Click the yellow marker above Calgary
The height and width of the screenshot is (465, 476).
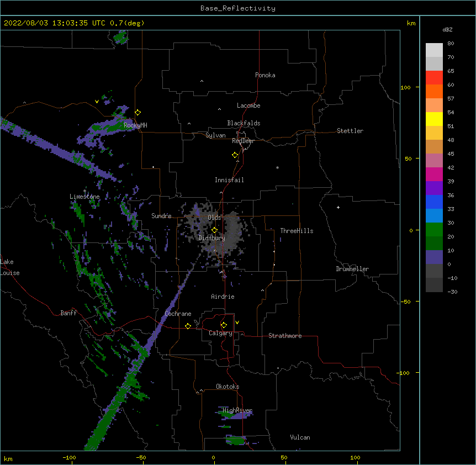click(224, 325)
